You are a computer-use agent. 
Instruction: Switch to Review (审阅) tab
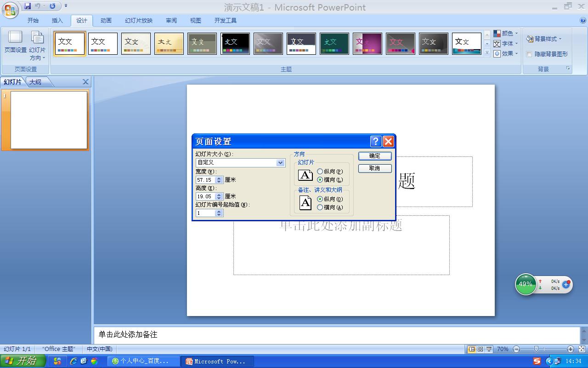point(171,20)
